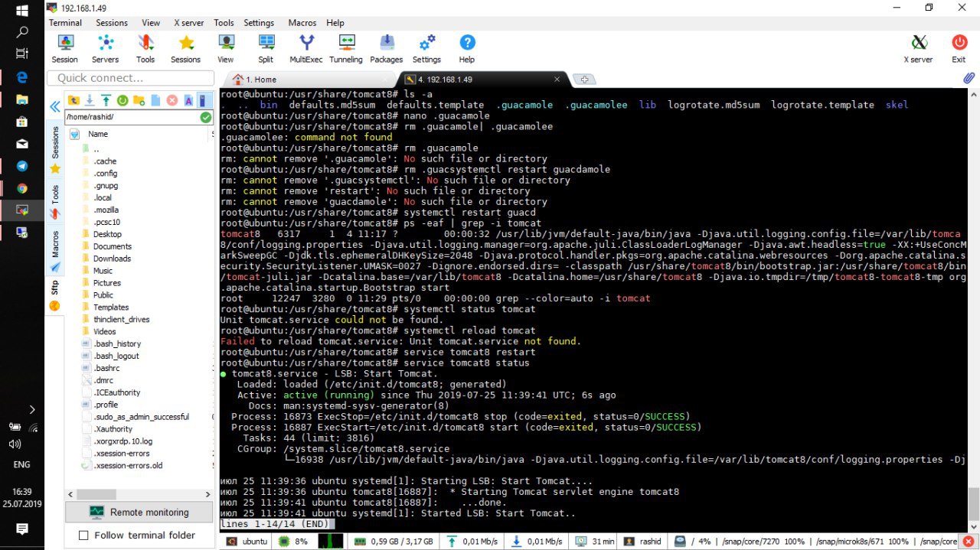Open the Tools toolbar icon
This screenshot has width=980, height=550.
(x=145, y=49)
